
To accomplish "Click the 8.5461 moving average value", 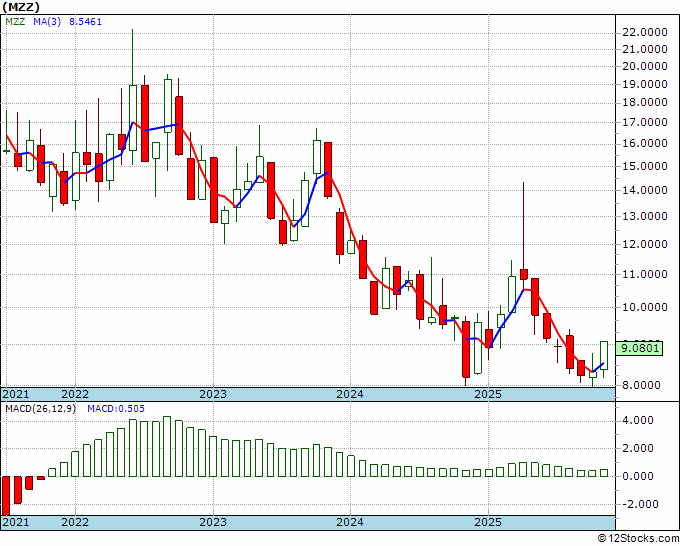I will point(85,21).
